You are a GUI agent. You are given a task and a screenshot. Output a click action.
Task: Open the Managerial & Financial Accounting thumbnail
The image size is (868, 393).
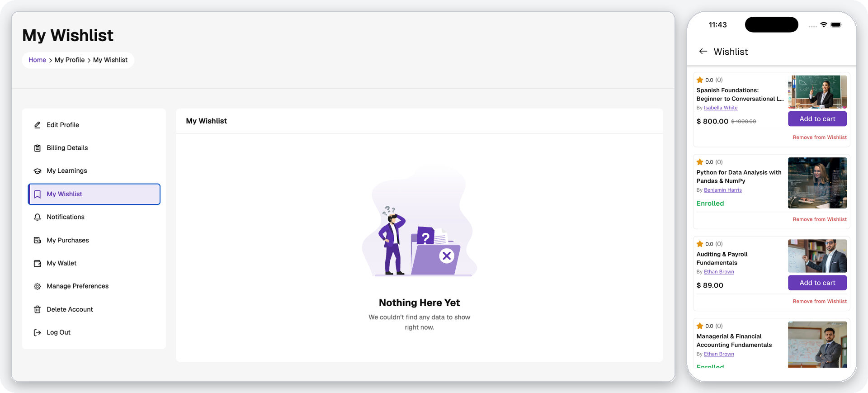point(817,345)
